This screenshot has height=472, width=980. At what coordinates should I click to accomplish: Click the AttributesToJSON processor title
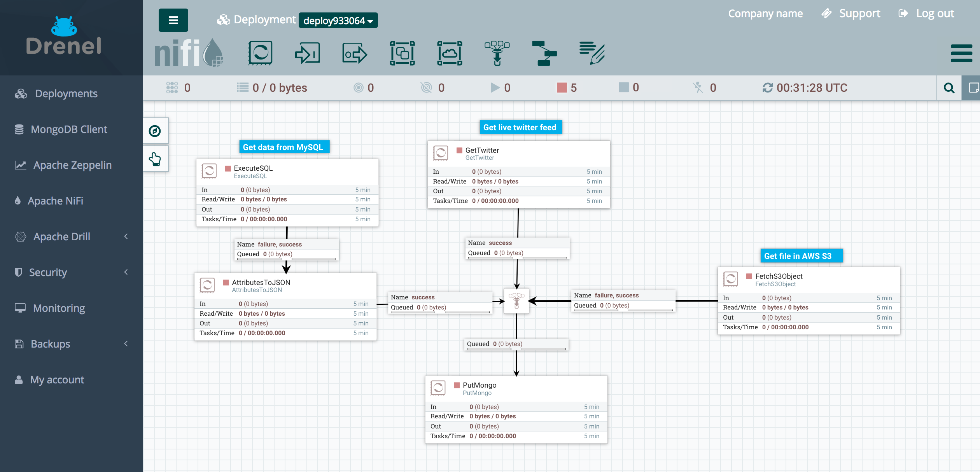[261, 282]
